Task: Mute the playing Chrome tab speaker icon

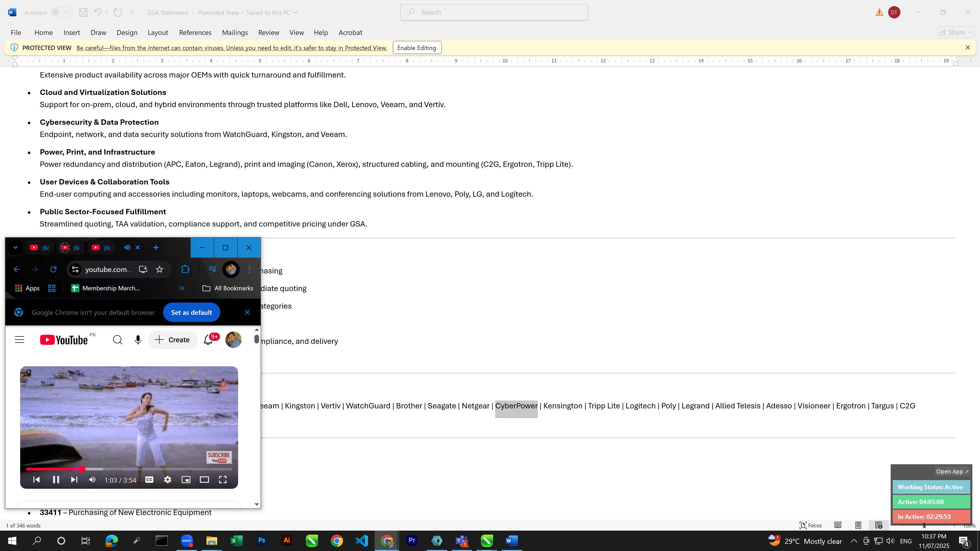Action: coord(127,247)
